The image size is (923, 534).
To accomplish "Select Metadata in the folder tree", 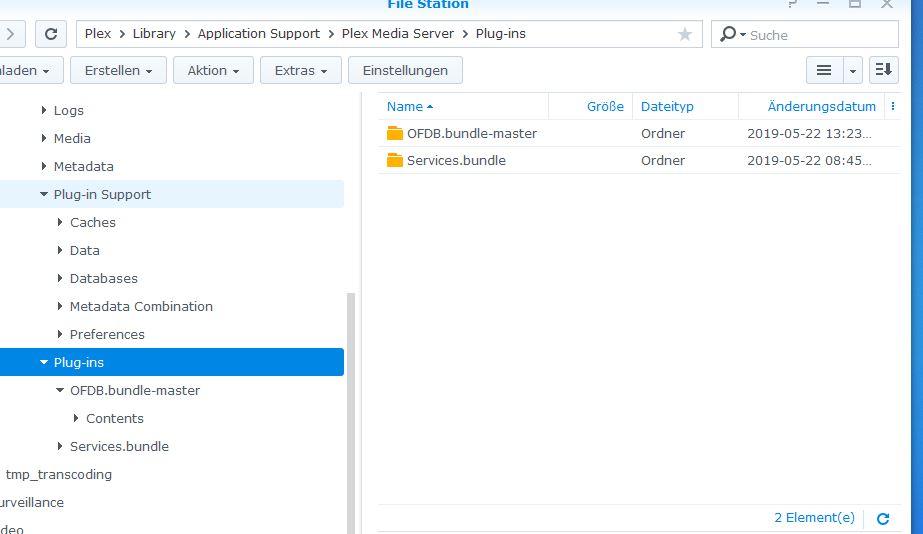I will click(x=84, y=167).
